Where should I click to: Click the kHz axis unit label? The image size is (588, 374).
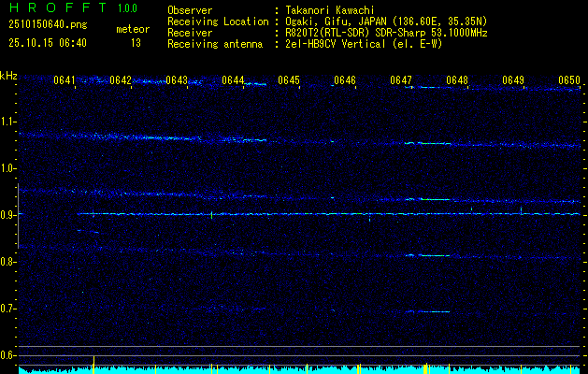pos(8,76)
